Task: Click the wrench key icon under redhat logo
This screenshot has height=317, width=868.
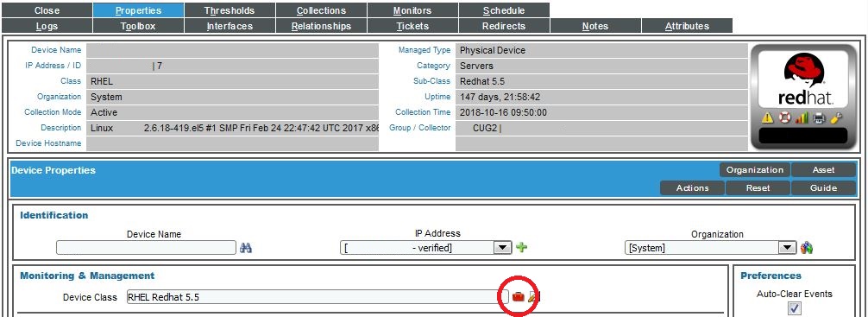Action: 836,117
